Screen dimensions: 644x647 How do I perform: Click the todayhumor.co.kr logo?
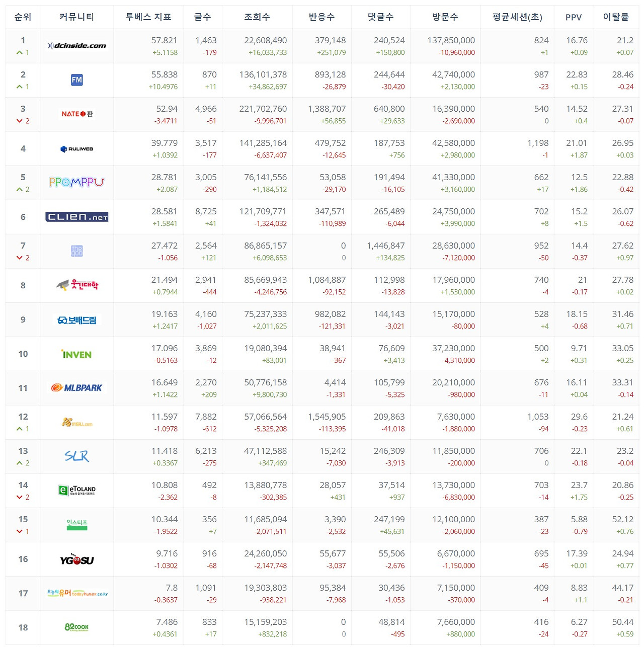(77, 593)
